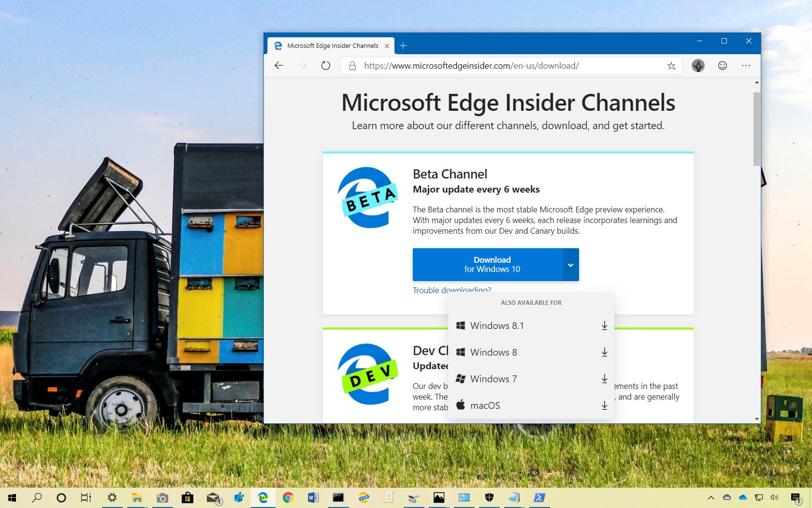Collapse the 'Also available for' list via its arrow
Viewport: 812px width, 508px height.
[571, 265]
